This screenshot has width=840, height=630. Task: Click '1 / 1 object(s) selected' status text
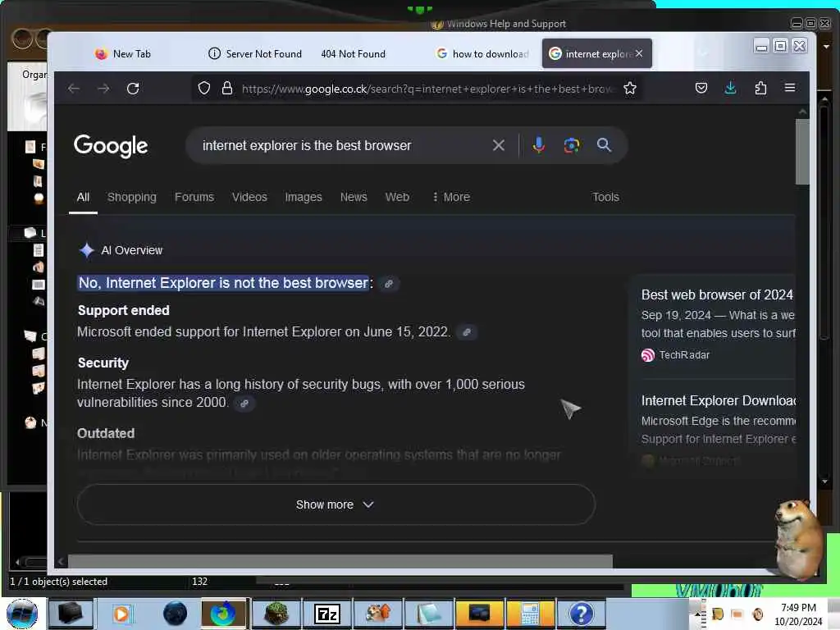tap(58, 582)
